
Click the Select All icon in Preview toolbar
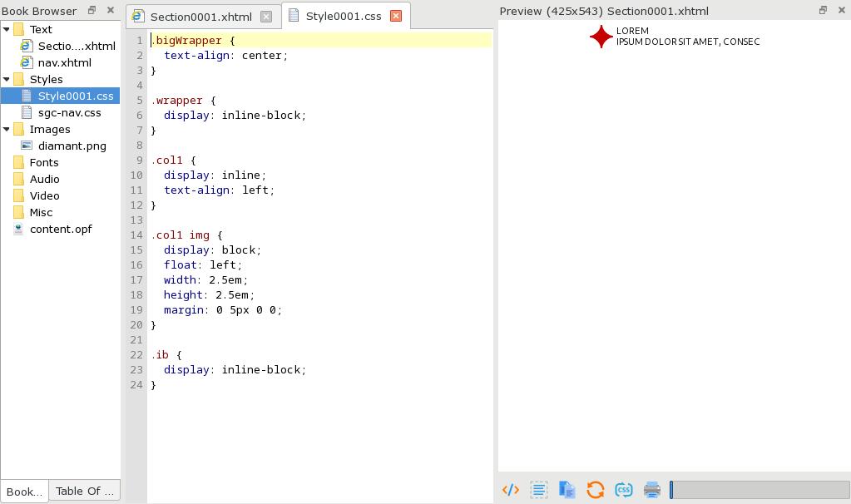click(538, 490)
